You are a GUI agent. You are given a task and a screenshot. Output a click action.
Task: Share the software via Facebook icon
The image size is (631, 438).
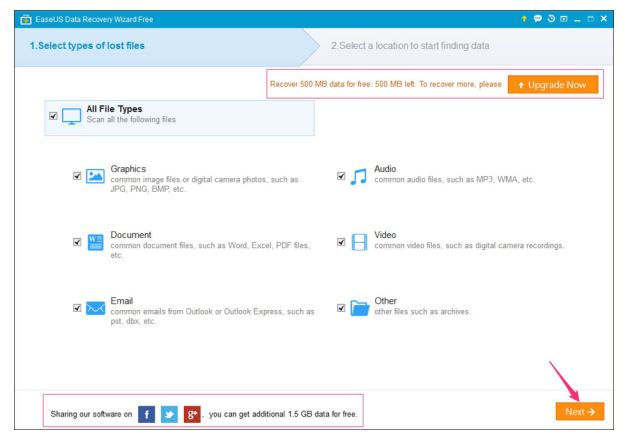146,414
